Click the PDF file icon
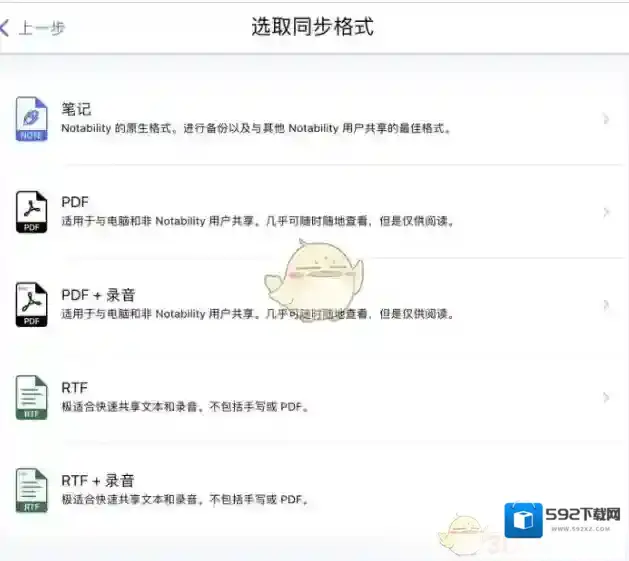629x561 pixels. coord(31,212)
